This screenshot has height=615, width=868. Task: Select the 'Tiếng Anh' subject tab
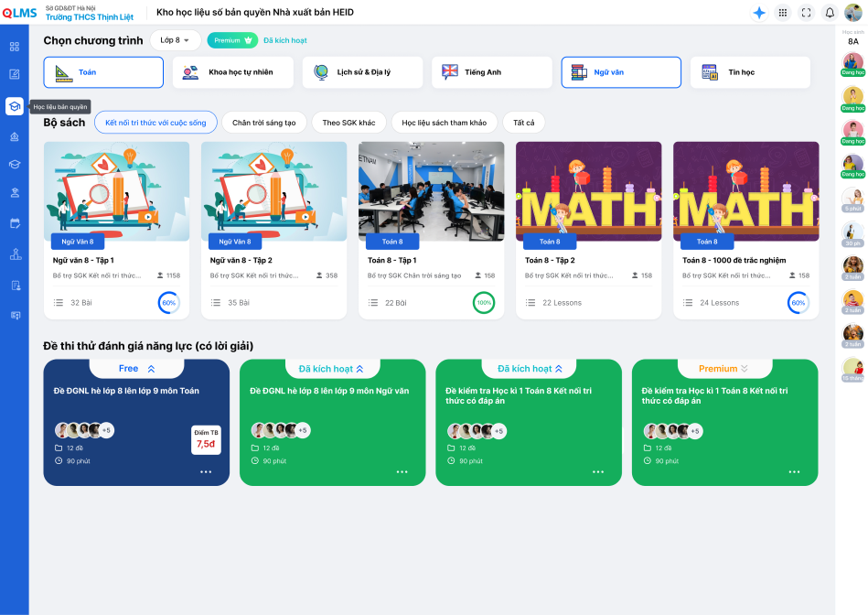pos(492,72)
